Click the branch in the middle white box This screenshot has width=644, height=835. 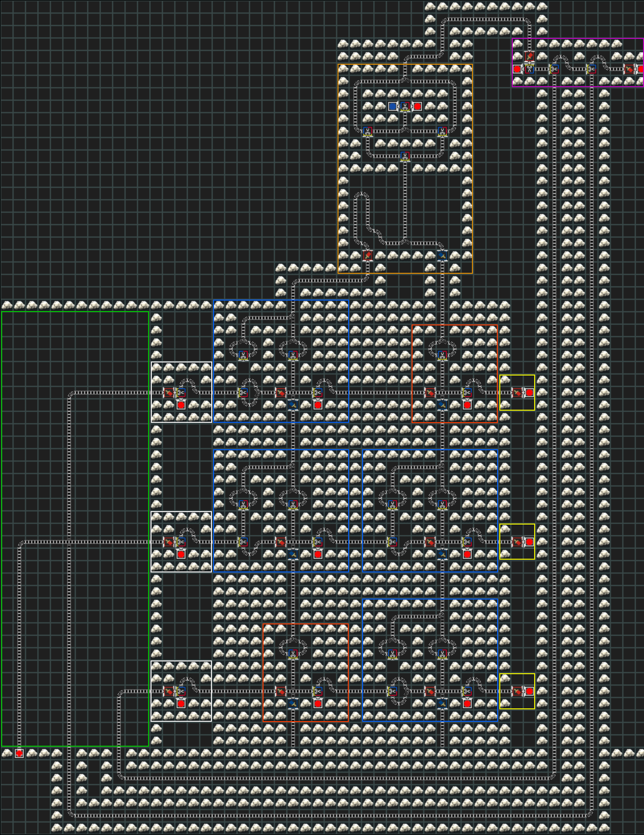coord(181,542)
